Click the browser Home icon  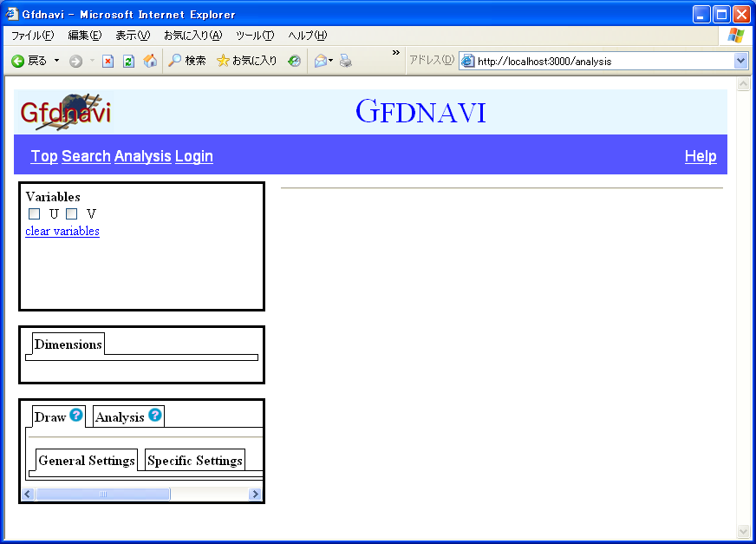pos(150,61)
